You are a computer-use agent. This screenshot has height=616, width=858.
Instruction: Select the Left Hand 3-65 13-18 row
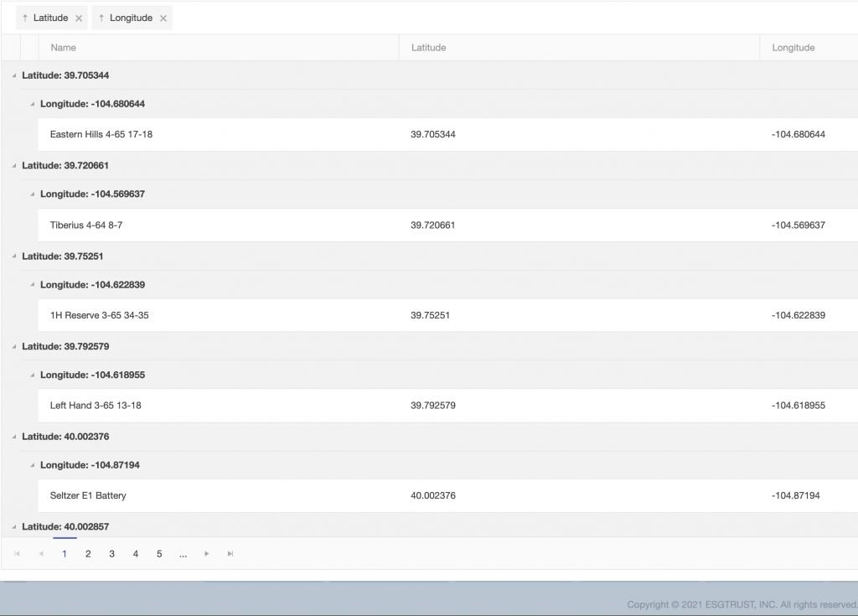[x=447, y=406]
